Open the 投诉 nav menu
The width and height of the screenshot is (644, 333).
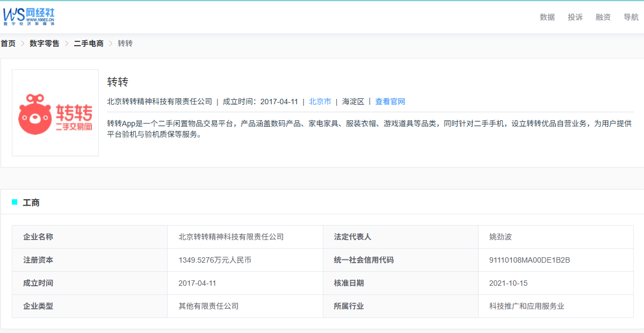click(575, 17)
